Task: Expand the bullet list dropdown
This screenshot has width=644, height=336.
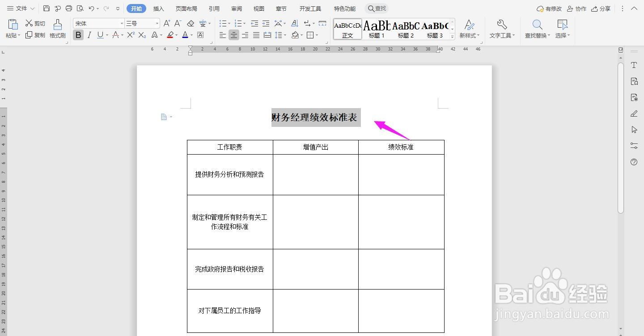Action: coord(229,23)
